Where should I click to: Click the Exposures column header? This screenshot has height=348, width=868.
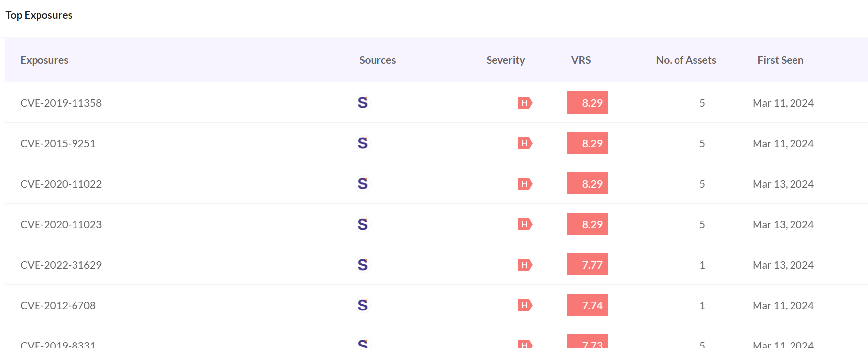pos(44,60)
